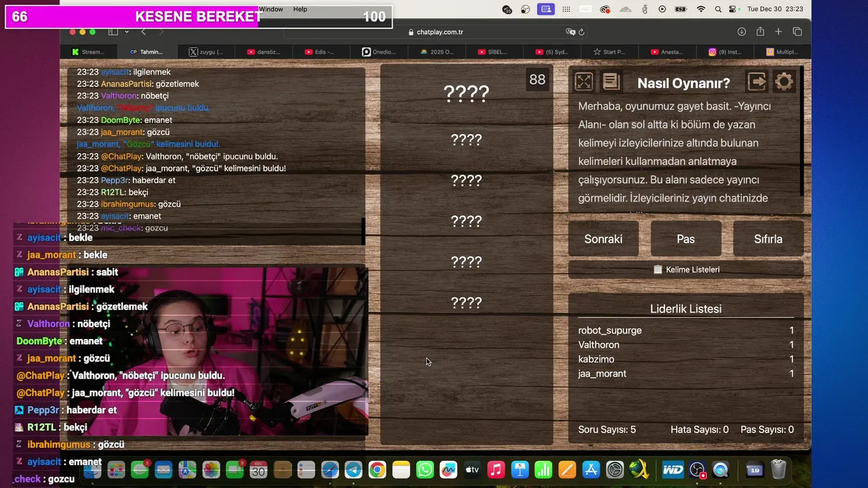The image size is (868, 488).
Task: Click the blue Valthoron "Nöbetçi" ipucunu buldu line
Action: (x=143, y=108)
